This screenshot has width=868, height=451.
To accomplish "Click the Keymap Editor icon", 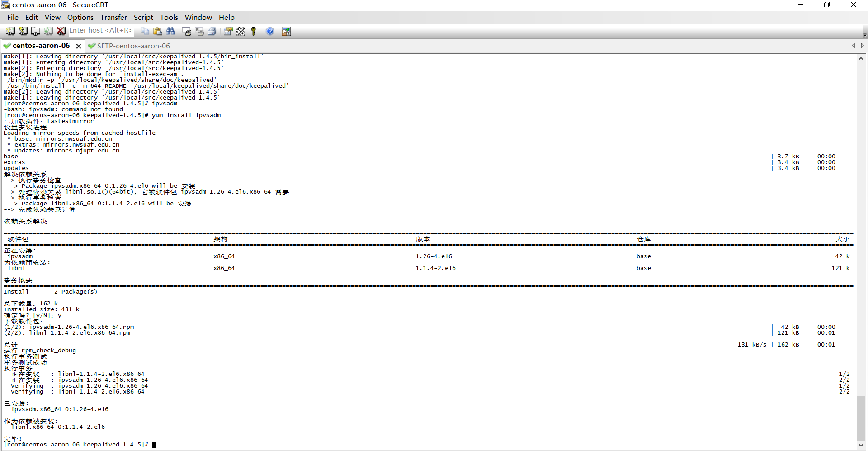I will [x=241, y=31].
